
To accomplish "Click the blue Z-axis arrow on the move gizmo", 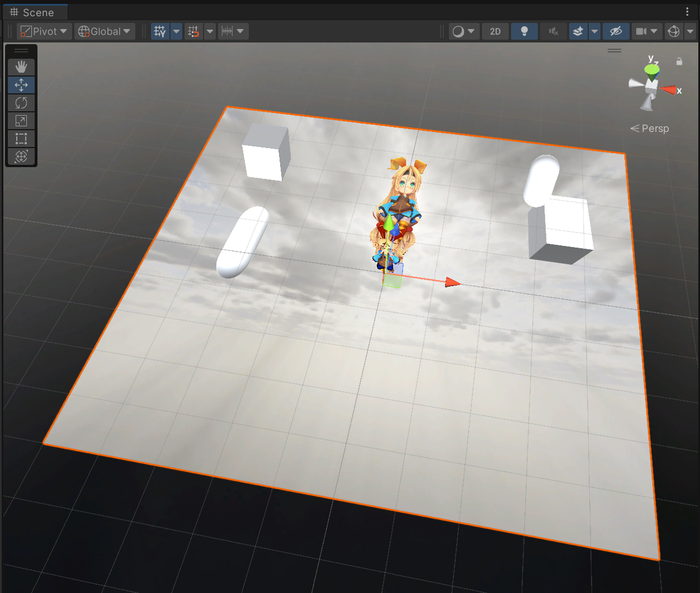I will click(x=396, y=229).
